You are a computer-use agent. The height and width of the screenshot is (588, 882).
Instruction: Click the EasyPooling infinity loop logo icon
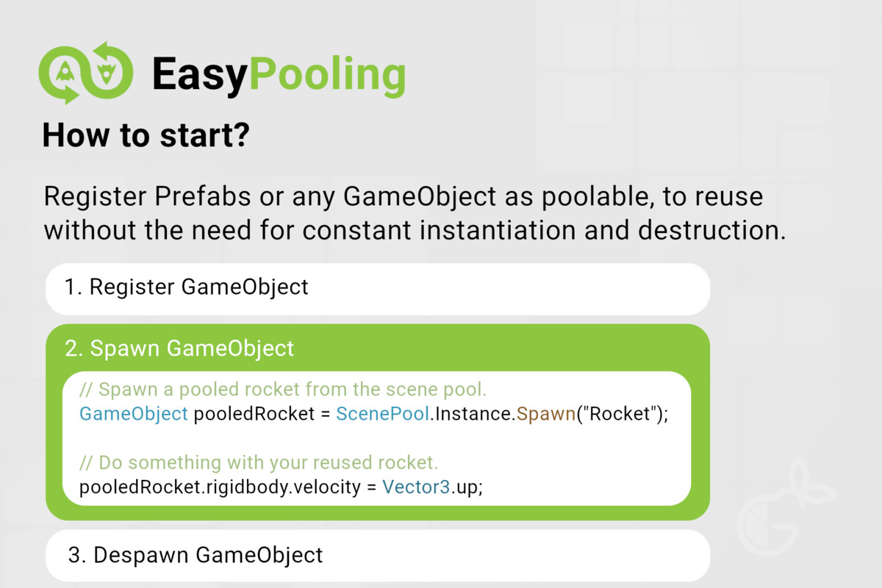pos(85,73)
